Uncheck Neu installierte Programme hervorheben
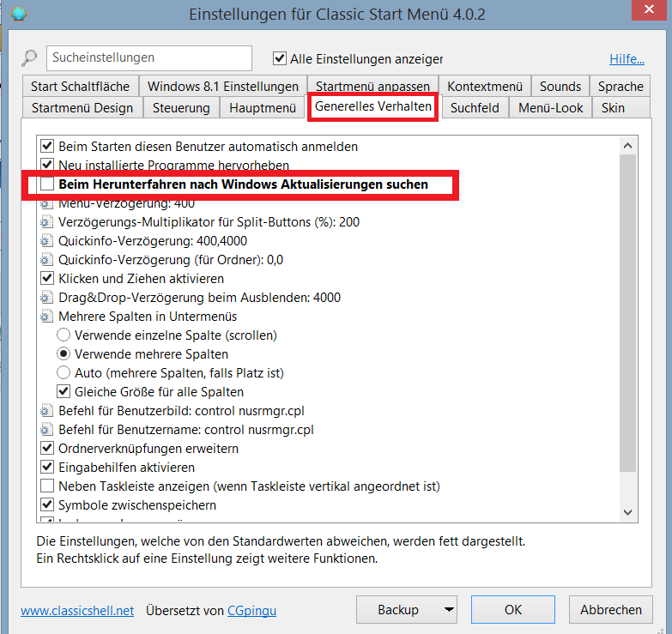The image size is (672, 634). 47,165
